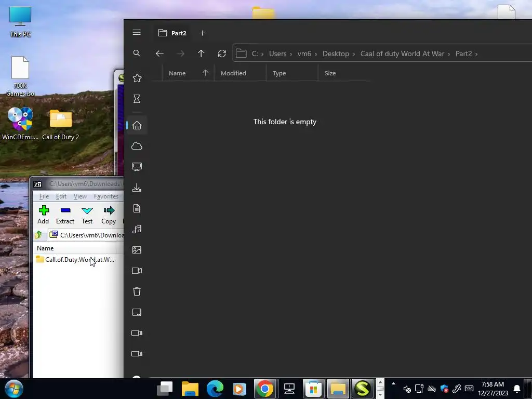Open the local disk drive sidebar icon
532x399 pixels.
point(137,312)
